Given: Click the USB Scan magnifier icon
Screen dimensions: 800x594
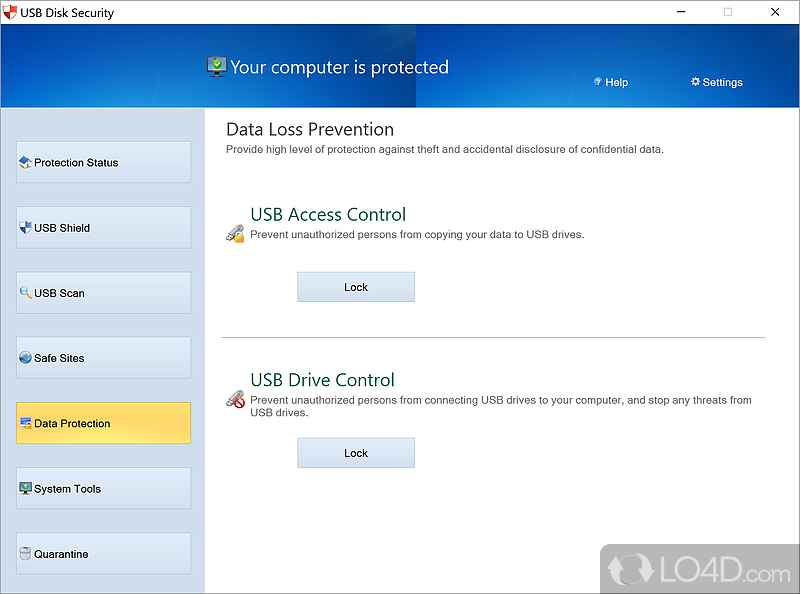Looking at the screenshot, I should click(26, 293).
